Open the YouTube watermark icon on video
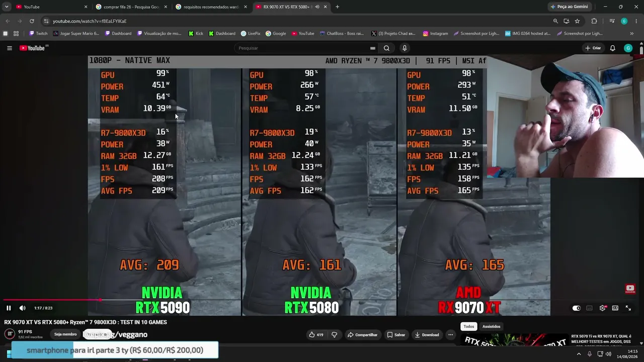644x362 pixels. [630, 289]
